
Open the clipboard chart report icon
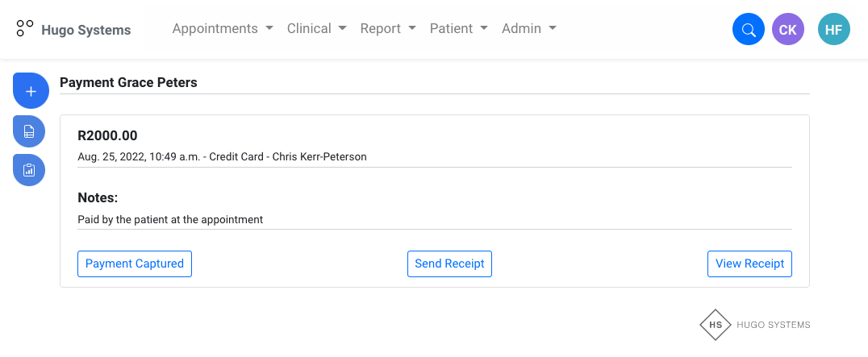click(x=29, y=170)
